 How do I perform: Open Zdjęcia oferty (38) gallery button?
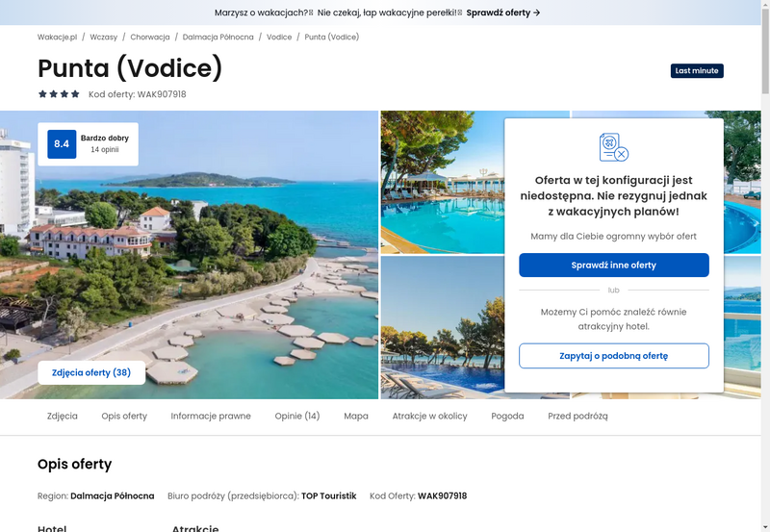(91, 372)
